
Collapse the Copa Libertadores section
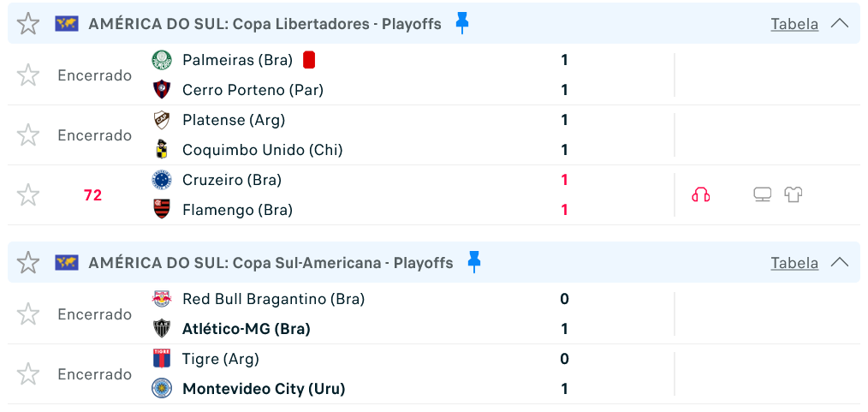(840, 23)
